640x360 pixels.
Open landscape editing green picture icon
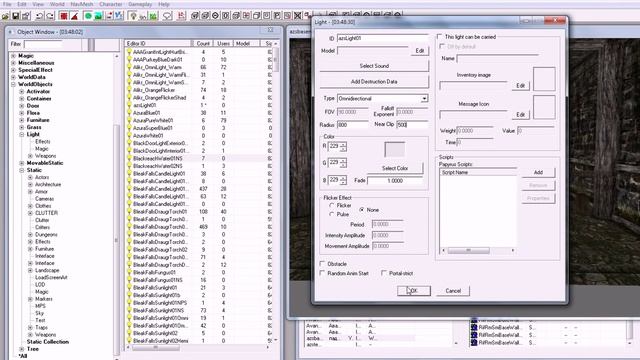click(x=98, y=16)
